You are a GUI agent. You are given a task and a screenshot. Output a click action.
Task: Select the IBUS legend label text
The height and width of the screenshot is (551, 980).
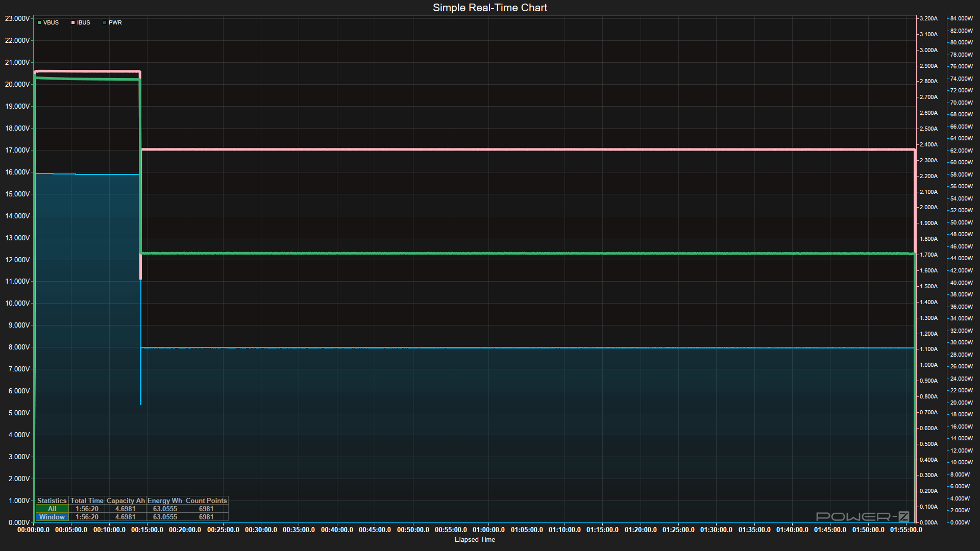84,23
